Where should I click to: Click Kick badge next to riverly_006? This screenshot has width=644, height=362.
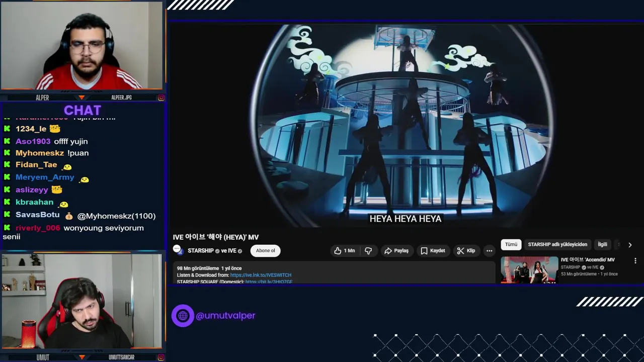7,228
